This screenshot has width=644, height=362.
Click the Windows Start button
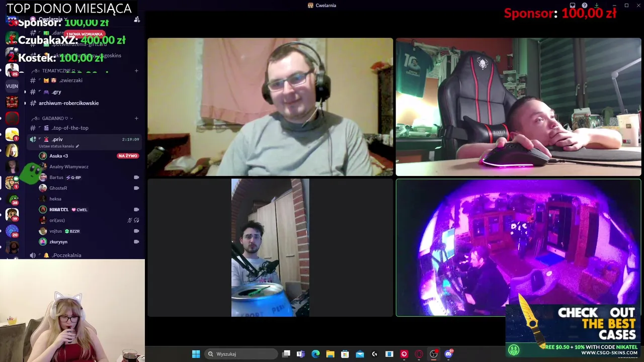click(196, 354)
